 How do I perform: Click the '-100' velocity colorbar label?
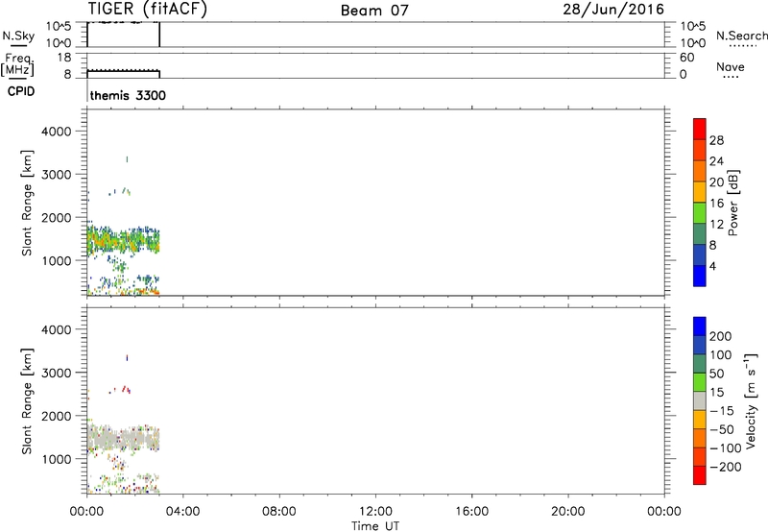coord(726,448)
